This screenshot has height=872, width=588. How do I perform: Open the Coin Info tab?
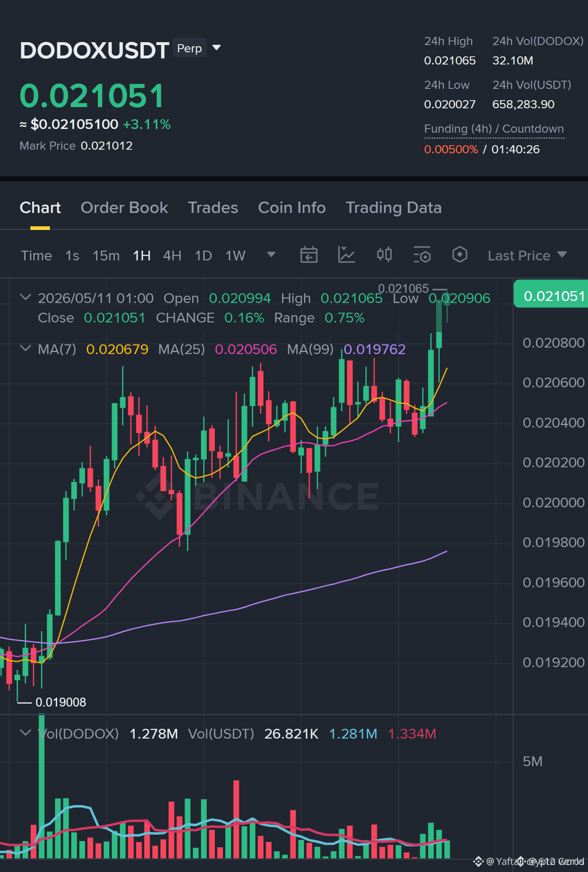pos(292,208)
